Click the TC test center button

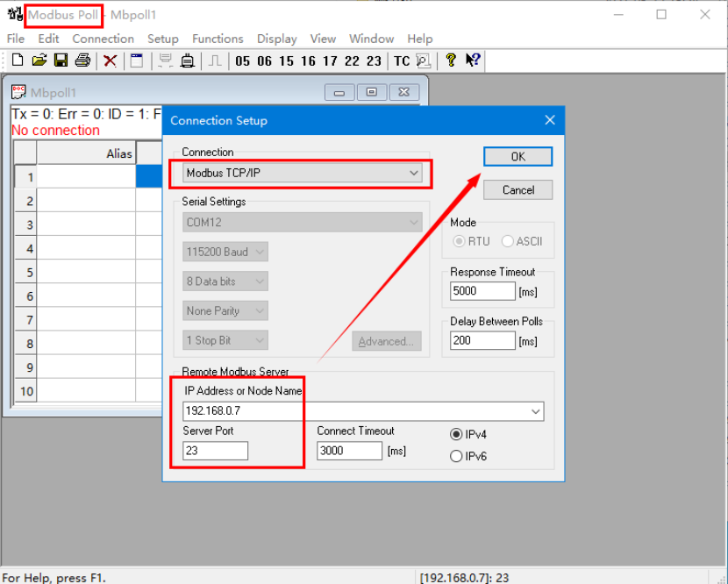point(402,61)
